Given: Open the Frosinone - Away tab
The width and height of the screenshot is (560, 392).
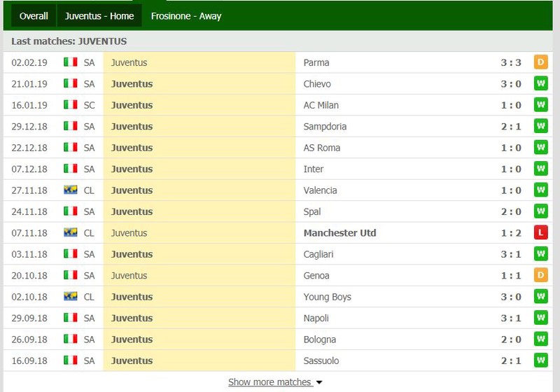Looking at the screenshot, I should coord(186,16).
